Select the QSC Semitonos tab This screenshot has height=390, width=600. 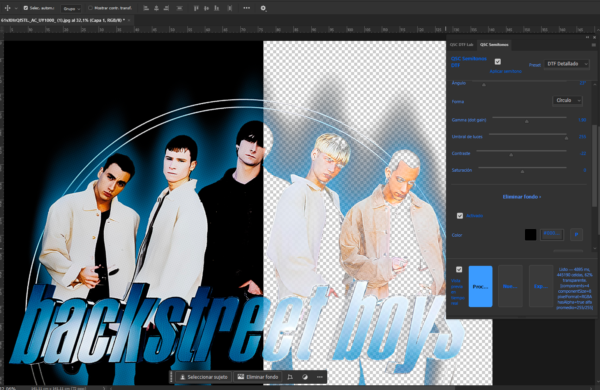pos(494,45)
